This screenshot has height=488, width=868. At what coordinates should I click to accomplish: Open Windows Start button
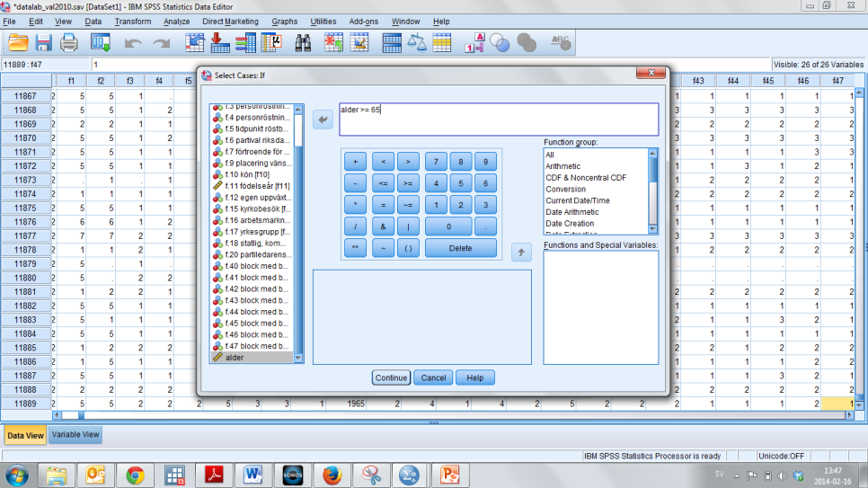tap(17, 475)
